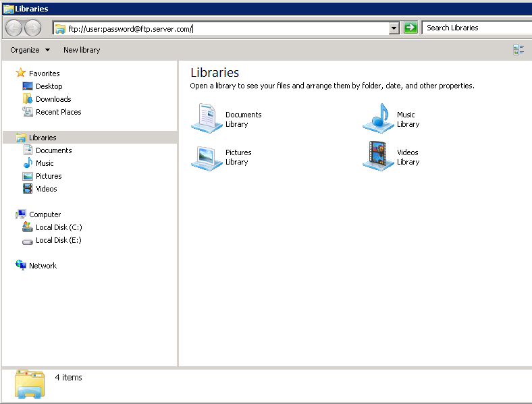Change view using the view options icon

click(x=518, y=50)
